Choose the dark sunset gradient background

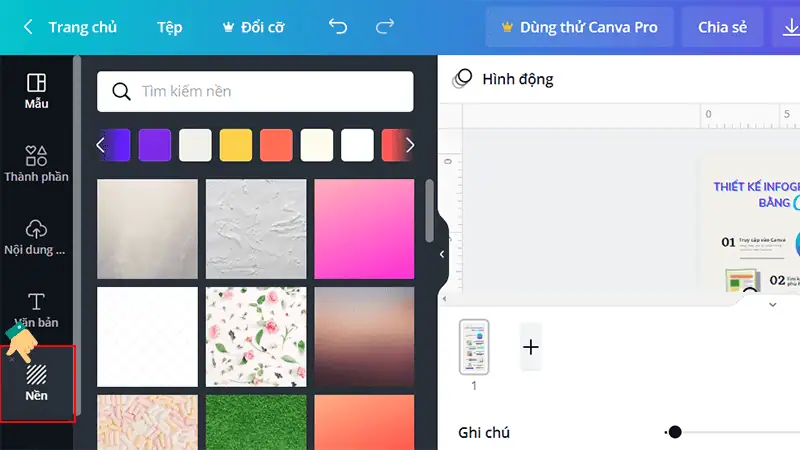click(364, 337)
